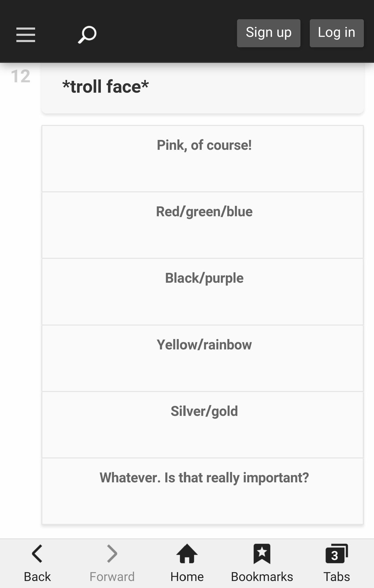This screenshot has width=374, height=588.
Task: Pick the "Black/purple" answer
Action: [203, 292]
